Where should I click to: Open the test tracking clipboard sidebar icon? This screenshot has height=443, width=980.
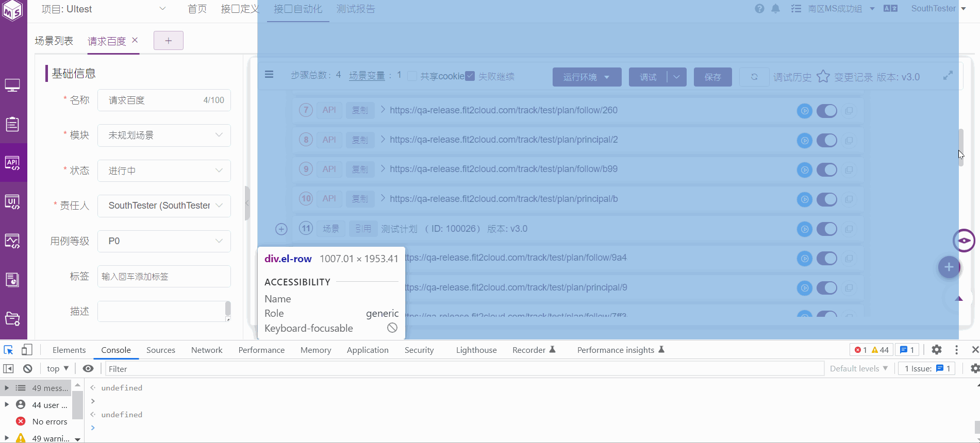click(12, 124)
